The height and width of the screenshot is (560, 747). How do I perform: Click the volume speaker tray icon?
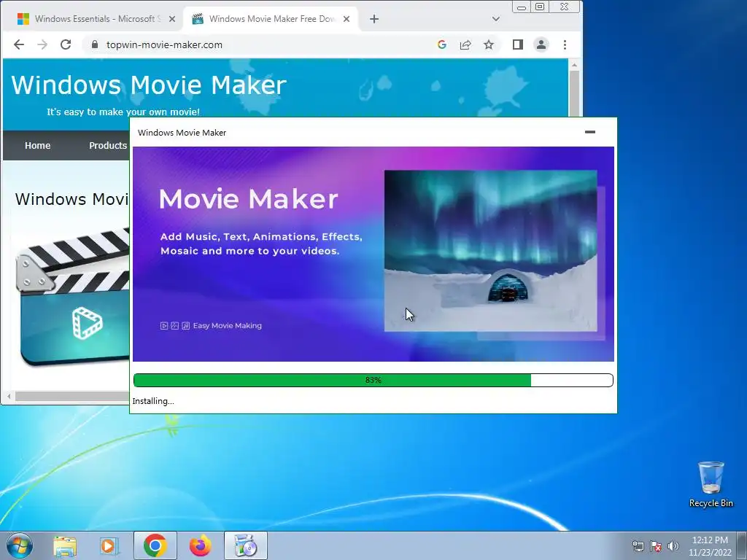coord(673,546)
